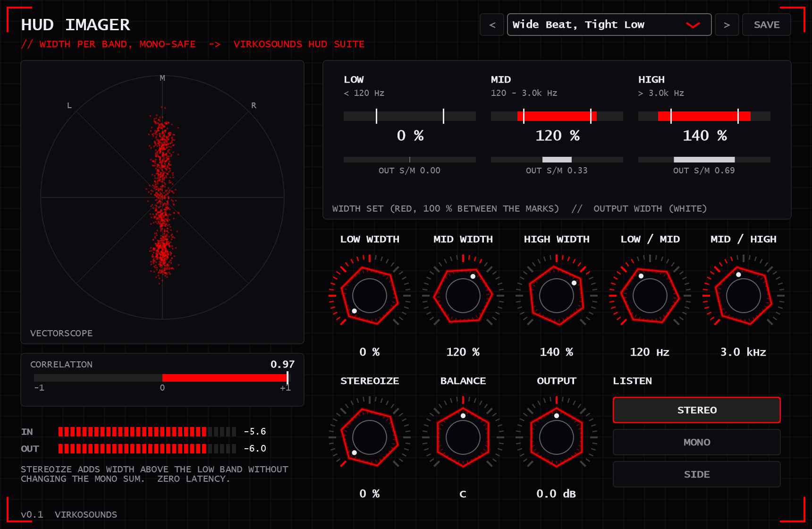Click the MID band white output width bar
The height and width of the screenshot is (529, 812).
click(x=557, y=160)
